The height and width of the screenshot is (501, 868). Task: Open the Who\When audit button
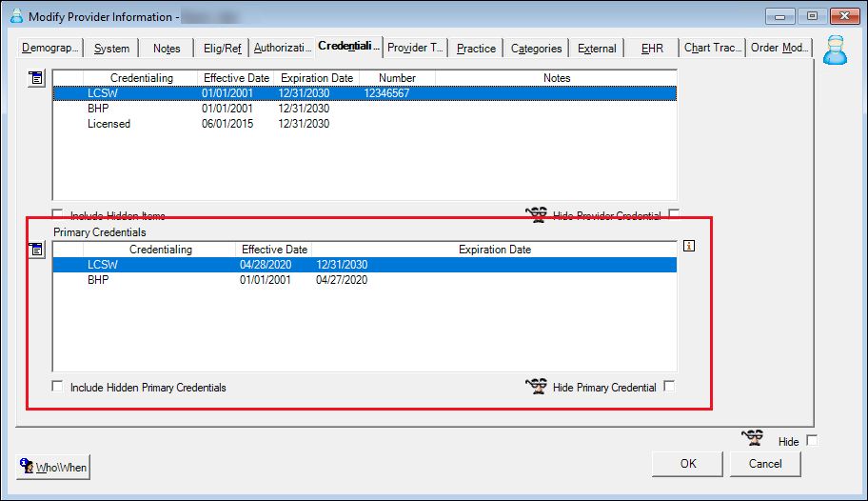coord(53,467)
